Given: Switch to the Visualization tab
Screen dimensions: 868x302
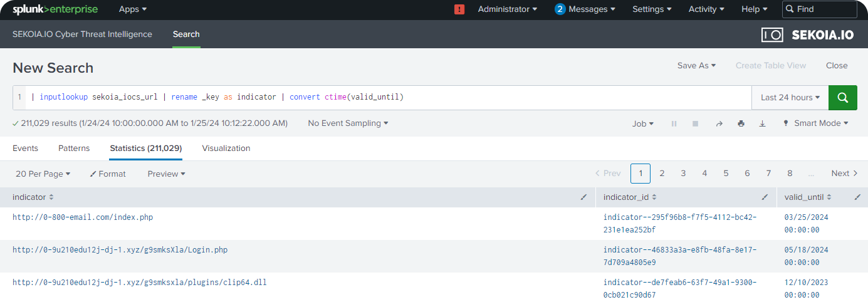Looking at the screenshot, I should pos(226,148).
